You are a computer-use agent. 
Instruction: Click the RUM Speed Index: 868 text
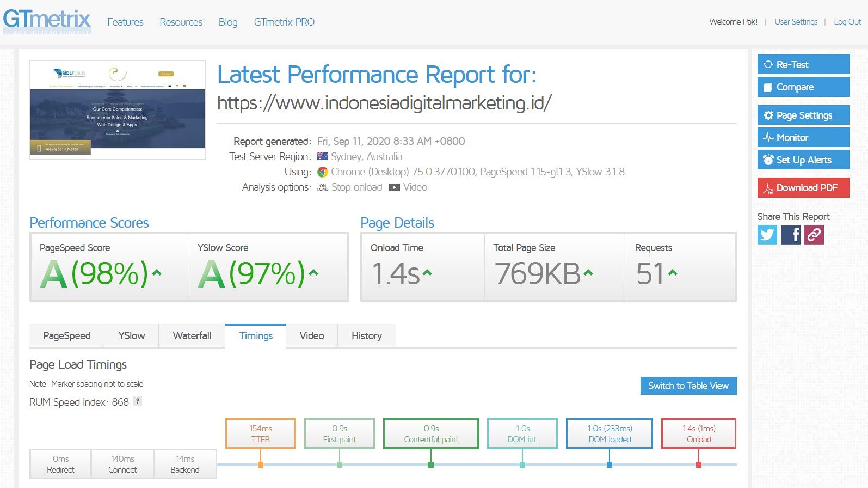pyautogui.click(x=79, y=402)
